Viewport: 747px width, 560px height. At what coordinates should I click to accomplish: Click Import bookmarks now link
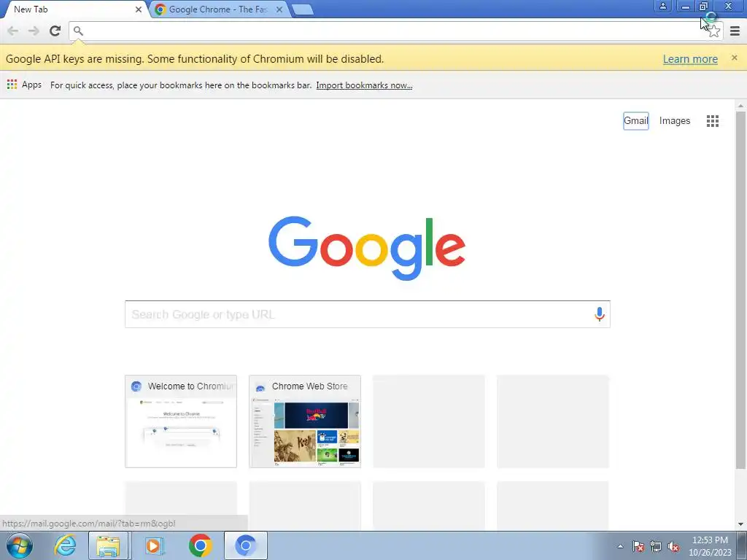364,85
